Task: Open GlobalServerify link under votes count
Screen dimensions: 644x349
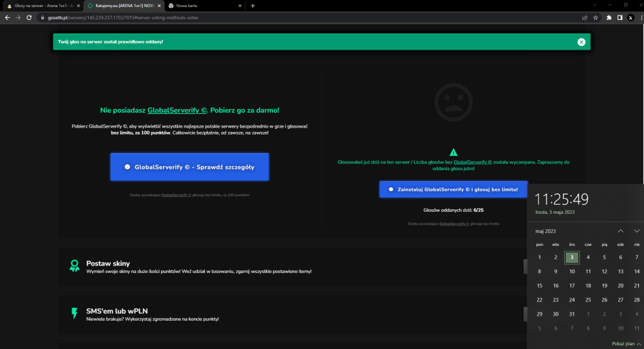Action: point(454,224)
